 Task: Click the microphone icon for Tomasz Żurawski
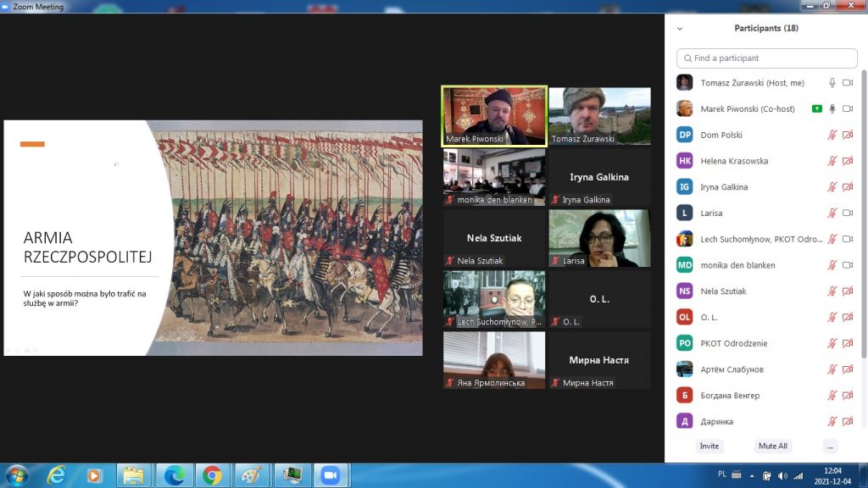[832, 83]
